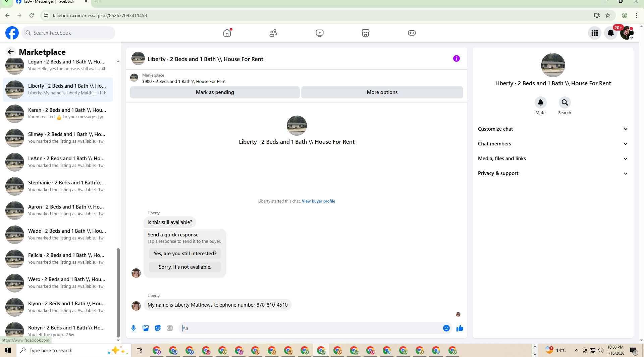Open Robyn conversation
The height and width of the screenshot is (357, 644).
click(x=58, y=331)
